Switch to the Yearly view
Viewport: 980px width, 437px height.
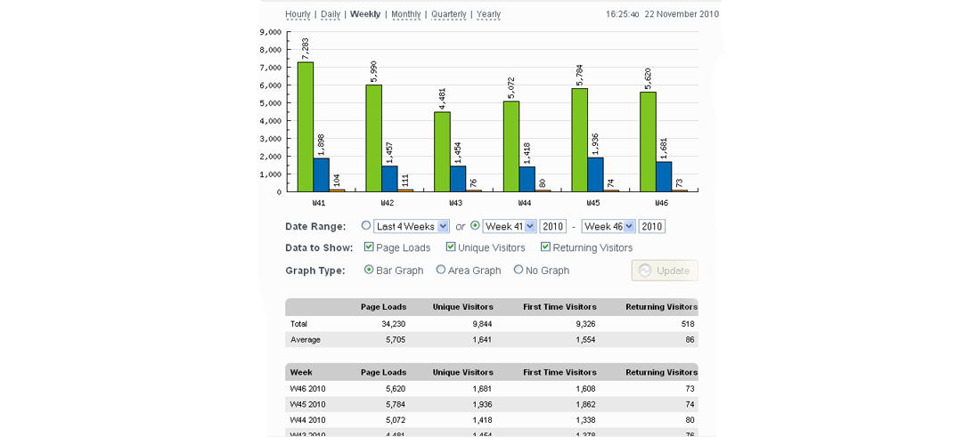click(x=488, y=14)
